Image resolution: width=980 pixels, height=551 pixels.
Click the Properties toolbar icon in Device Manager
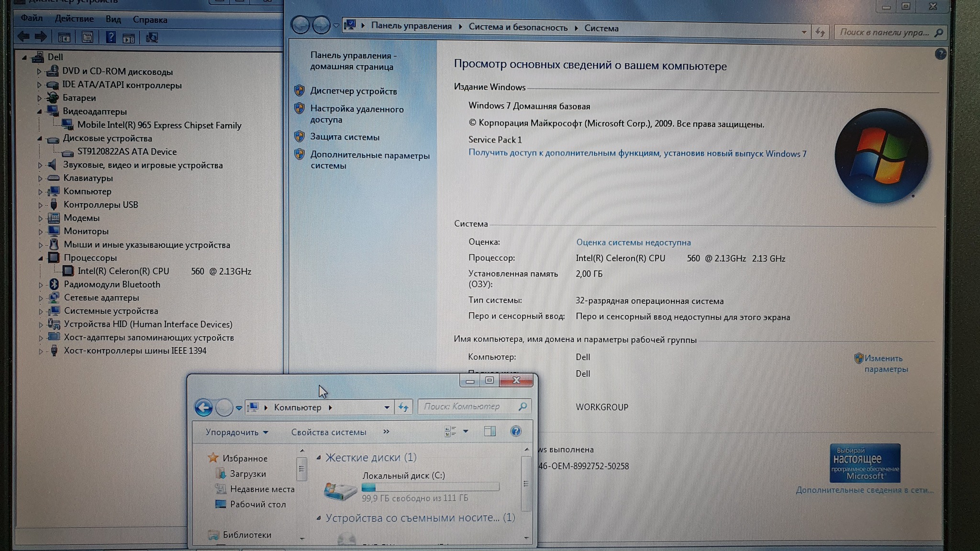pyautogui.click(x=87, y=37)
